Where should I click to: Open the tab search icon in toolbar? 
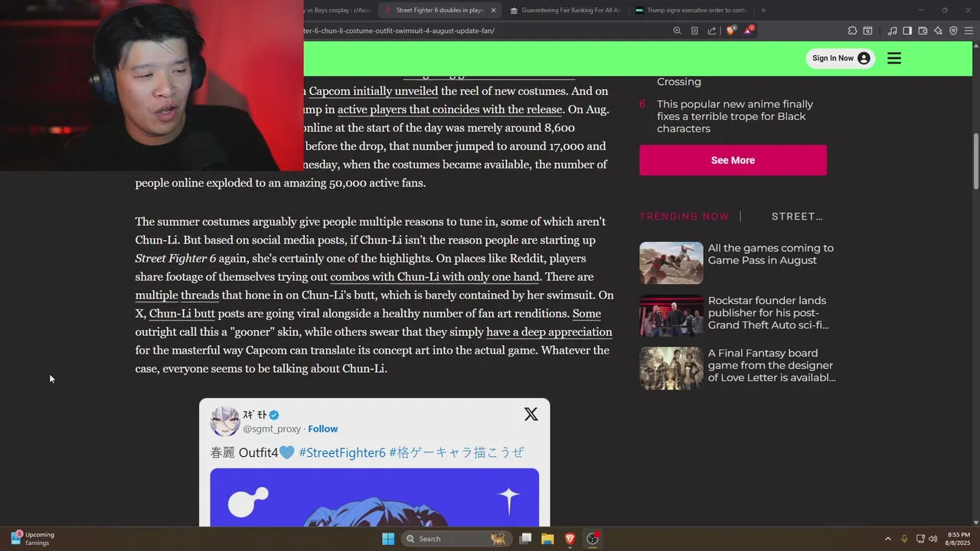coord(867,31)
